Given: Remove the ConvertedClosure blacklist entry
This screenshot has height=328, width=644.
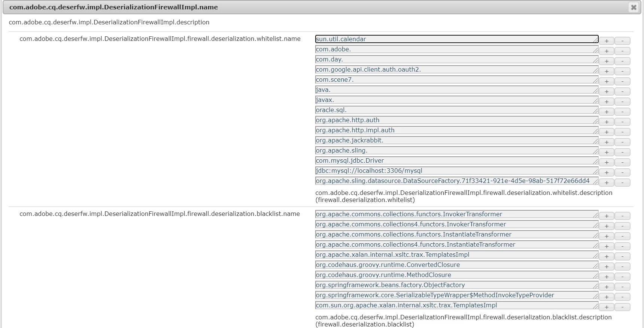Looking at the screenshot, I should [623, 267].
